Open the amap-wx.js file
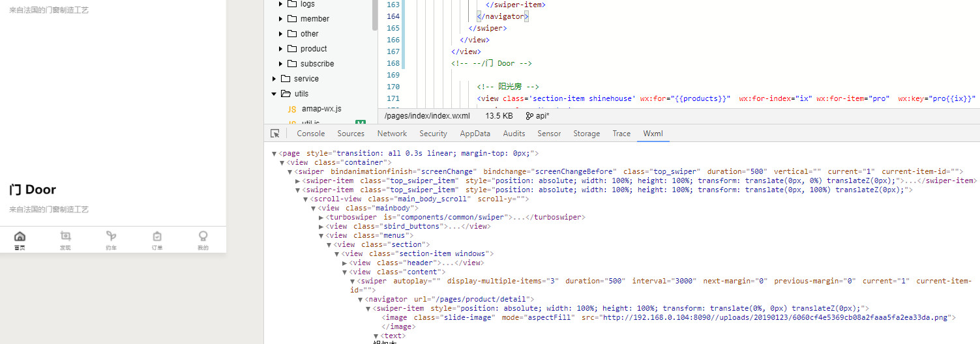Image resolution: width=980 pixels, height=344 pixels. click(x=321, y=109)
